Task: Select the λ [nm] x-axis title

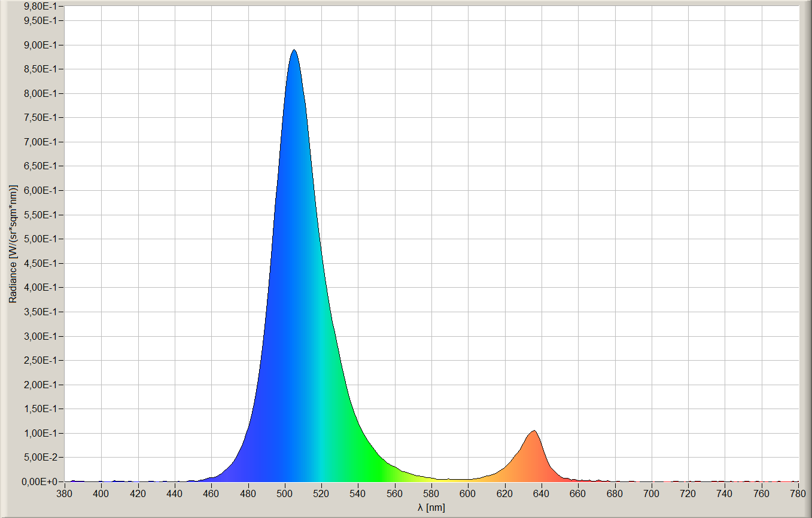Action: click(431, 507)
